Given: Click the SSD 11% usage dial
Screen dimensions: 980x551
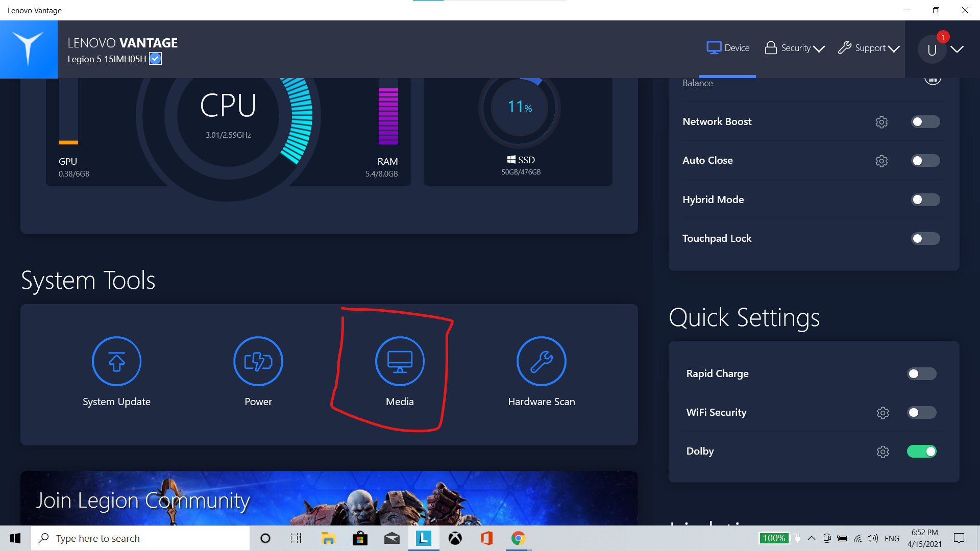Looking at the screenshot, I should 520,108.
